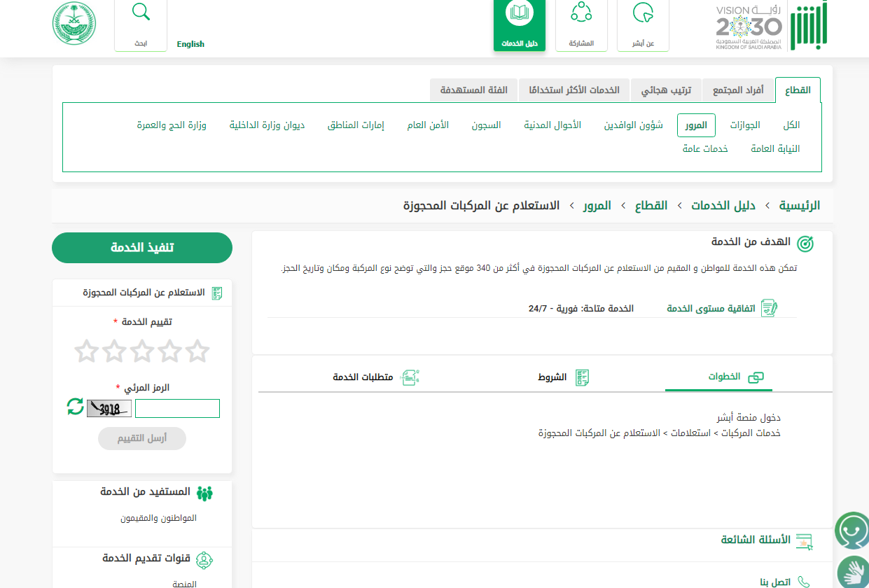Filter by السجون sector
The image size is (869, 588).
tap(486, 125)
